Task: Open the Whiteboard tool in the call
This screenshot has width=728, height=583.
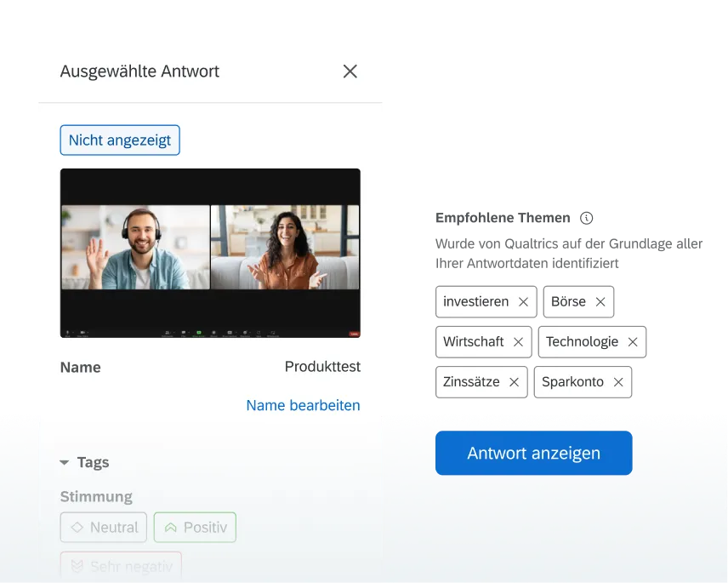Action: click(x=272, y=332)
